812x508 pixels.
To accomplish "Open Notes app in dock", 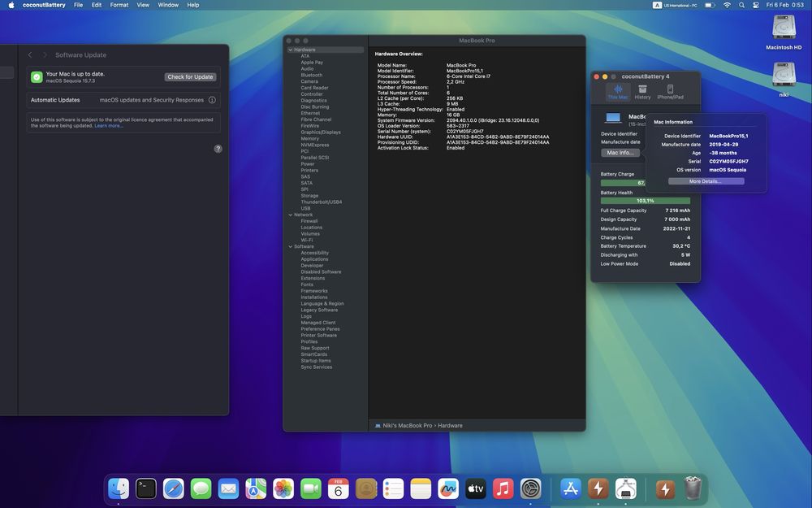I will [421, 488].
